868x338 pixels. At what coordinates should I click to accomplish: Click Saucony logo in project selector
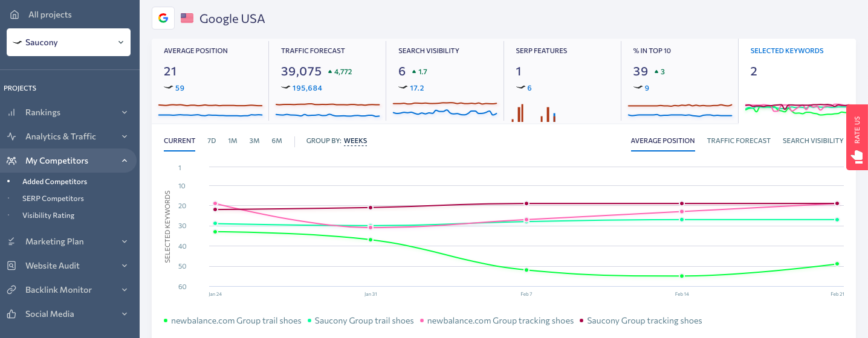click(x=17, y=43)
